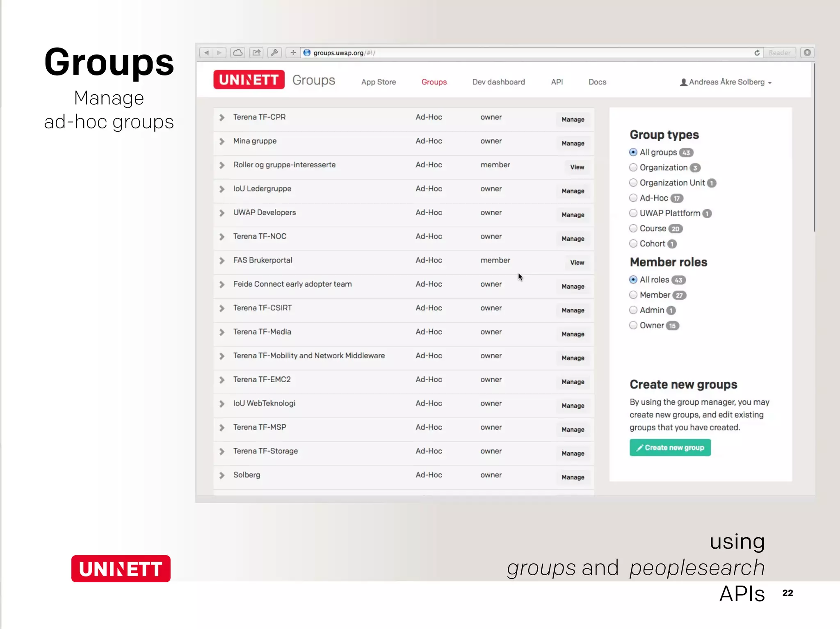Manage the UWAP Developers group
Image resolution: width=840 pixels, height=629 pixels.
click(573, 215)
